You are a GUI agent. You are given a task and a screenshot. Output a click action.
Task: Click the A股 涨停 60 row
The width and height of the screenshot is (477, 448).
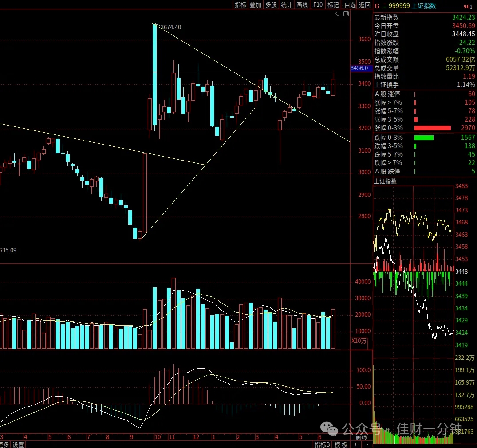pyautogui.click(x=424, y=94)
